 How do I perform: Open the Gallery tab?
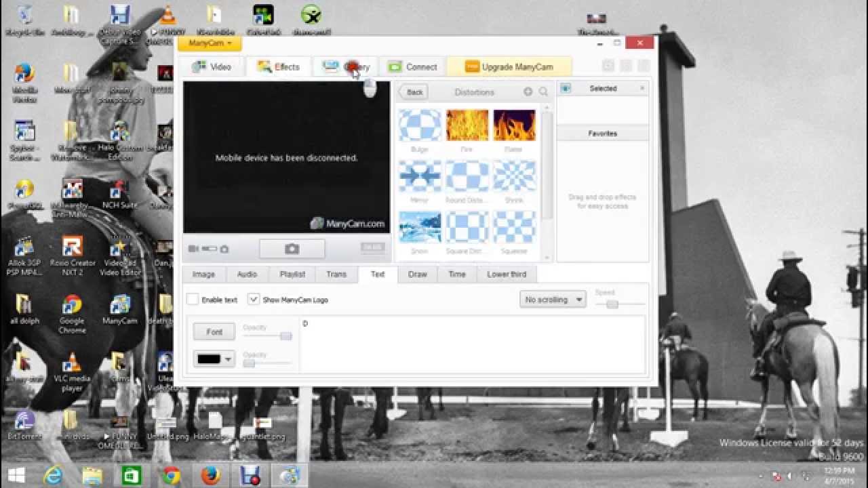tap(346, 66)
